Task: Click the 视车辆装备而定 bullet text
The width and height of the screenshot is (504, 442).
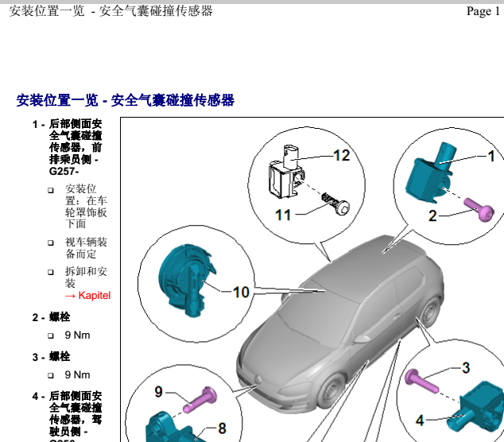Action: [86, 248]
